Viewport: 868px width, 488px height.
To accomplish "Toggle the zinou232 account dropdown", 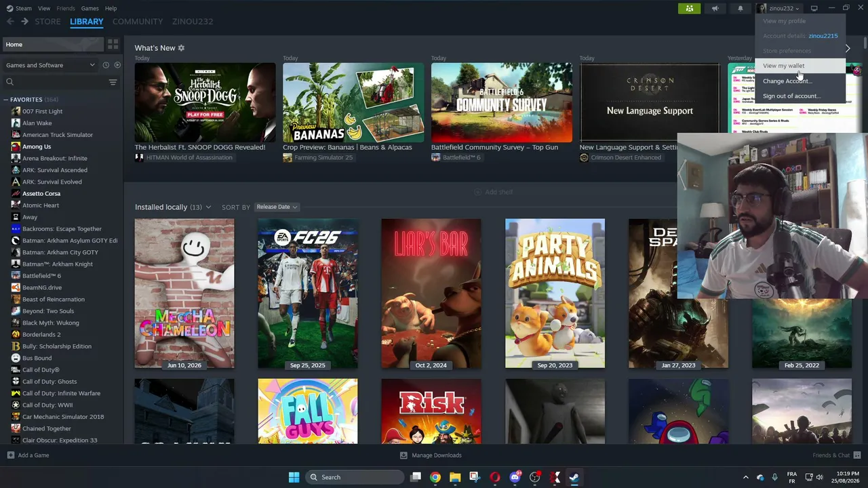I will [780, 8].
